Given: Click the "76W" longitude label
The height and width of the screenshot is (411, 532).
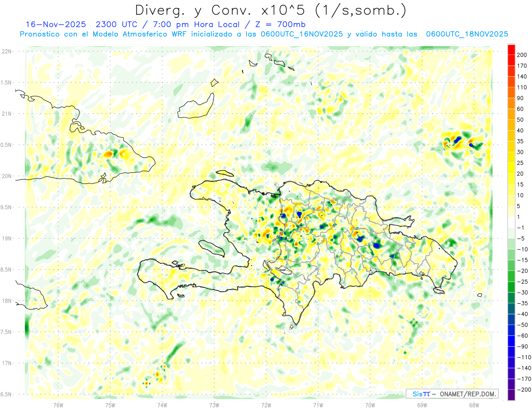Looking at the screenshot, I should pyautogui.click(x=58, y=404).
